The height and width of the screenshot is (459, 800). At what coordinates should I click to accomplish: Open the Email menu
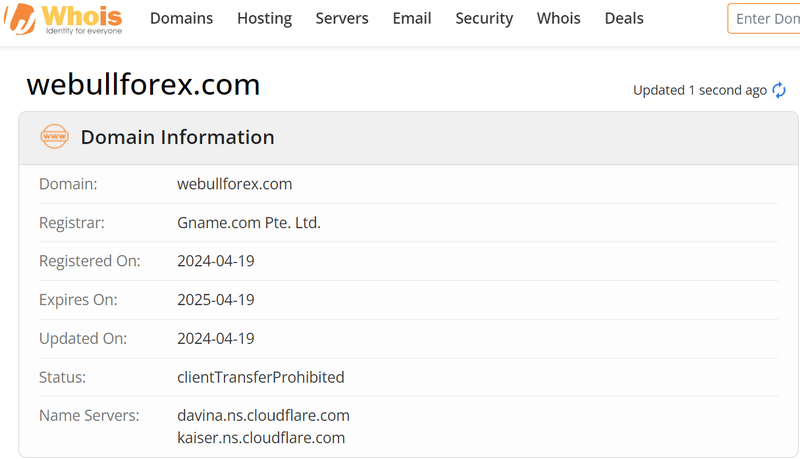(412, 18)
